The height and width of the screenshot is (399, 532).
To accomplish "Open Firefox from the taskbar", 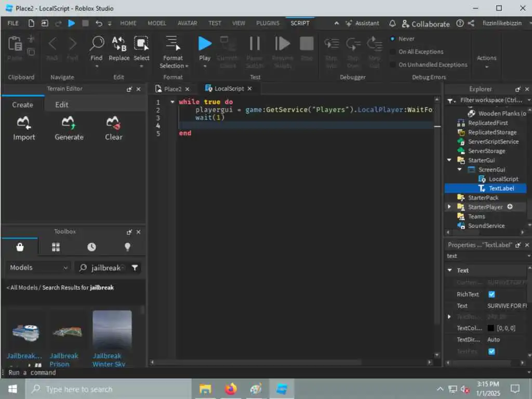I will point(231,389).
